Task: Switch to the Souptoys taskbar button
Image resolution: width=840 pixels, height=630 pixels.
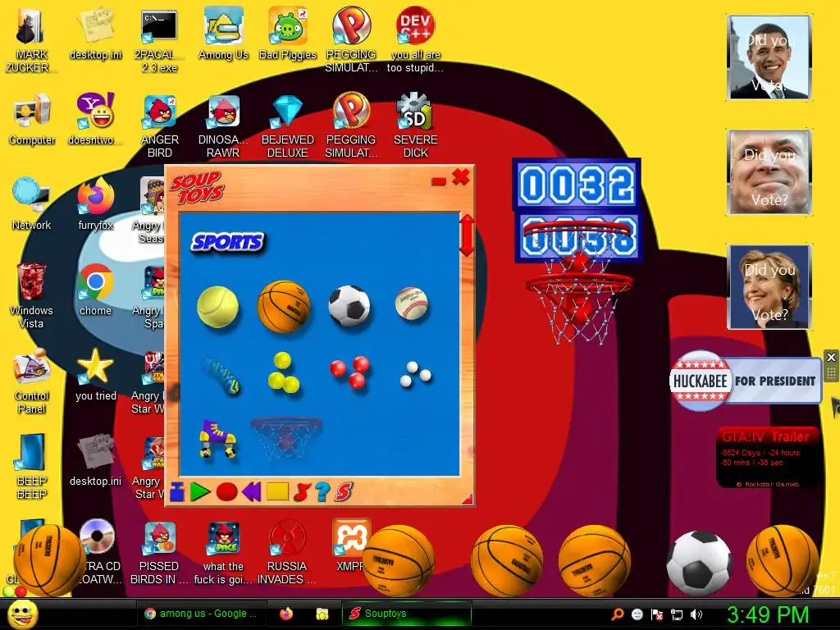Action: (x=407, y=614)
